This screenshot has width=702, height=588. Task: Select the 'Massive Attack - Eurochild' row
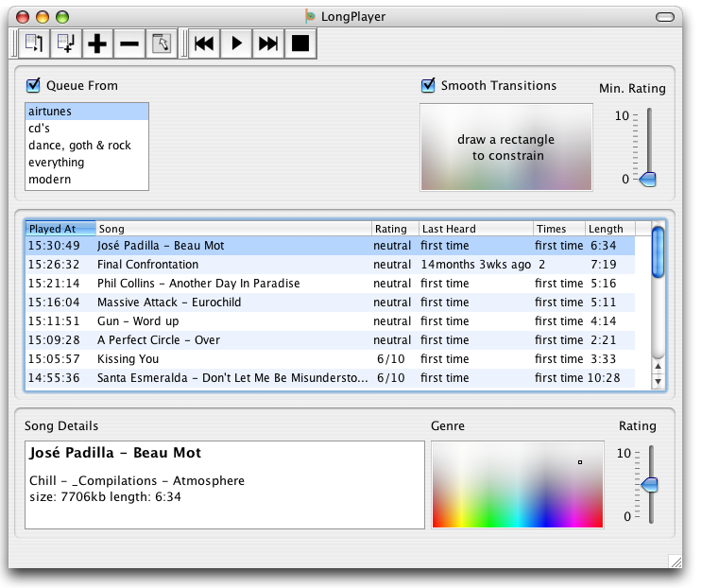(x=169, y=303)
